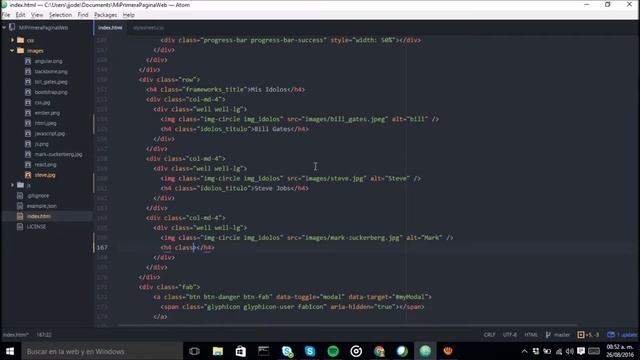Select index.html in tree view

[39, 216]
